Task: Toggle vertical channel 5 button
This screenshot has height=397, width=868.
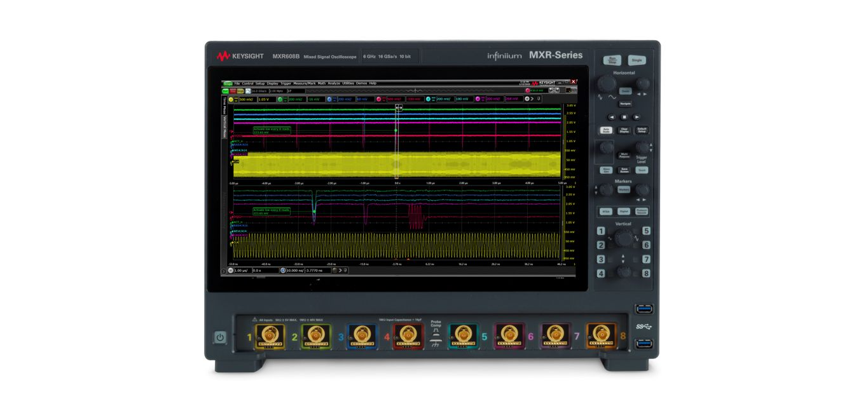Action: click(646, 231)
